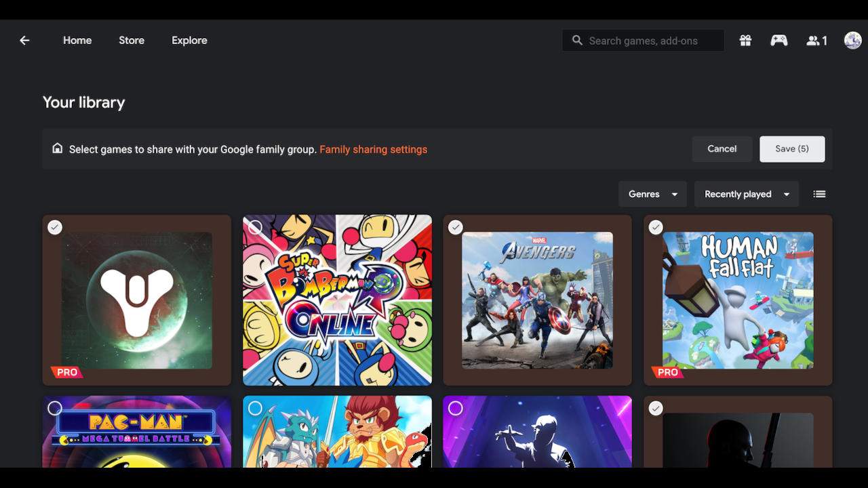Open the Genres dropdown
The width and height of the screenshot is (868, 488).
(652, 194)
